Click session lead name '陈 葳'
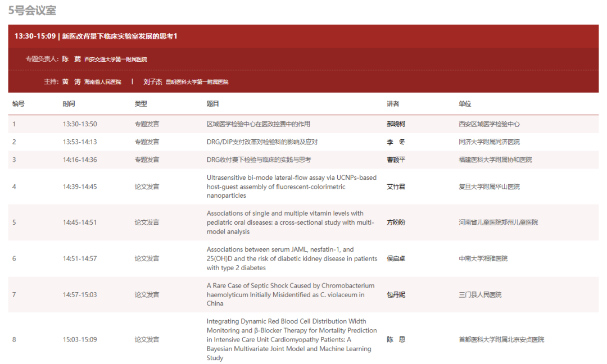The width and height of the screenshot is (607, 364). [x=71, y=59]
